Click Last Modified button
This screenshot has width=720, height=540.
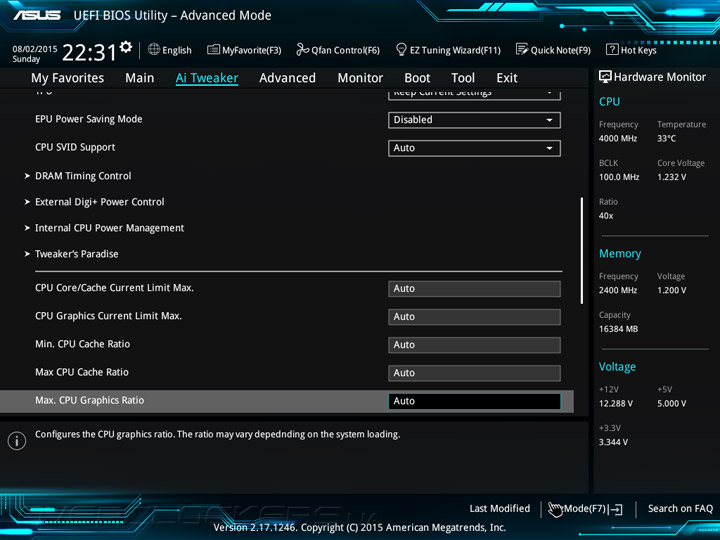click(500, 509)
